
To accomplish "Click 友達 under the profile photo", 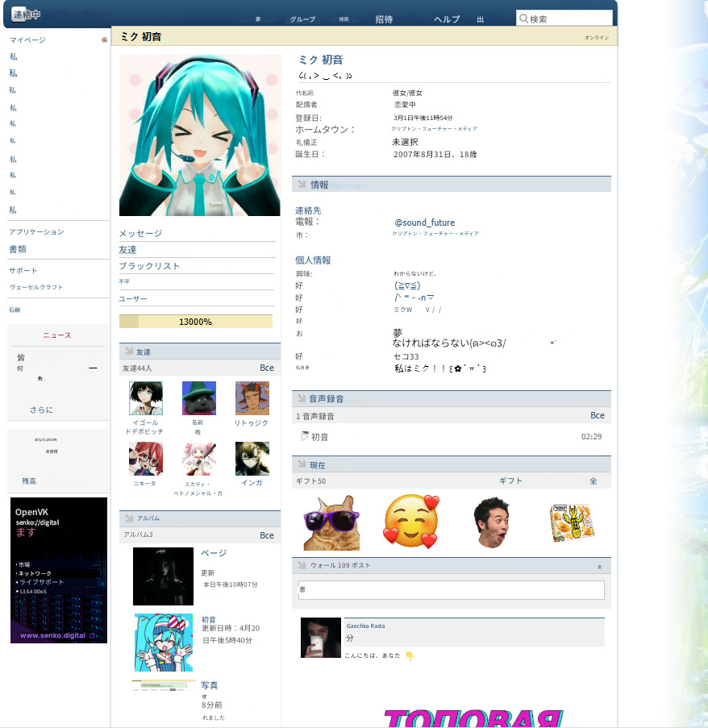I will click(x=127, y=250).
